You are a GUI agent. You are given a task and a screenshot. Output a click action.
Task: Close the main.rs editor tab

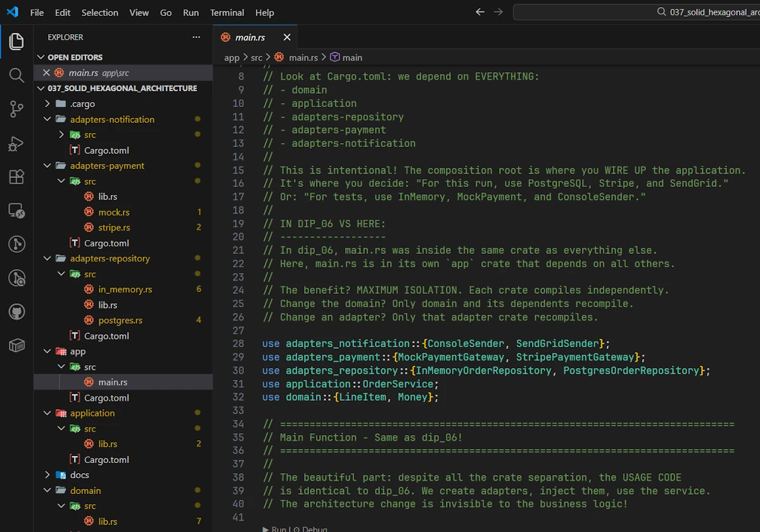(x=287, y=37)
